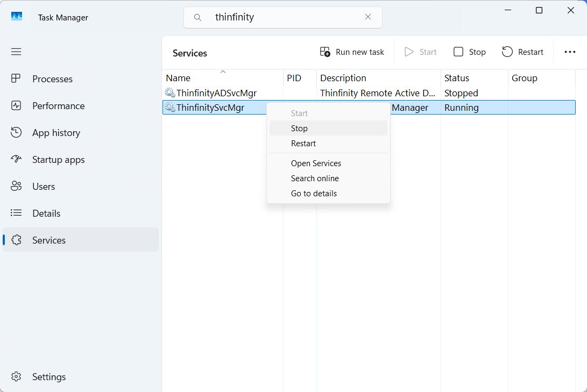The width and height of the screenshot is (587, 392).
Task: Click disabled Start in context menu
Action: pyautogui.click(x=328, y=113)
